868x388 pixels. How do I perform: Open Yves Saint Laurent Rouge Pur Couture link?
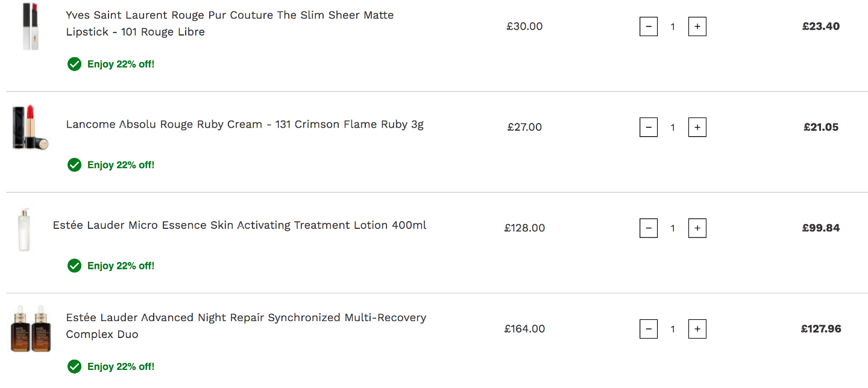coord(230,23)
